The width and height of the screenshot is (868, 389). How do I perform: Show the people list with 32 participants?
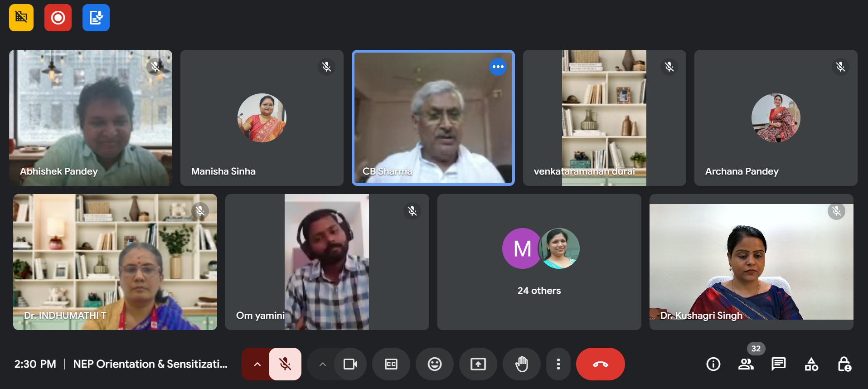click(746, 364)
